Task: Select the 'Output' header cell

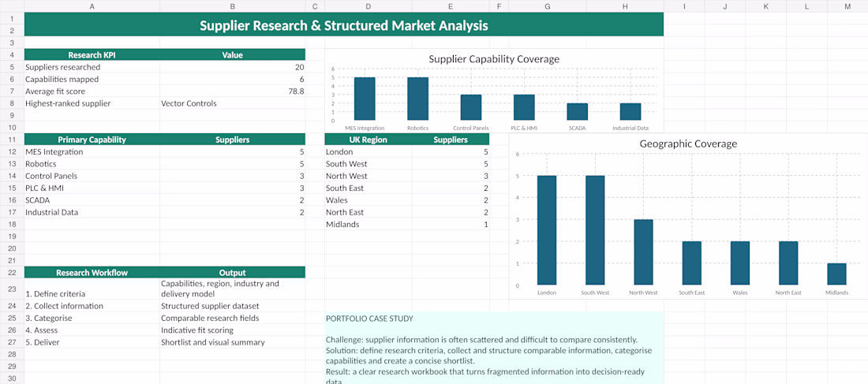Action: 233,272
